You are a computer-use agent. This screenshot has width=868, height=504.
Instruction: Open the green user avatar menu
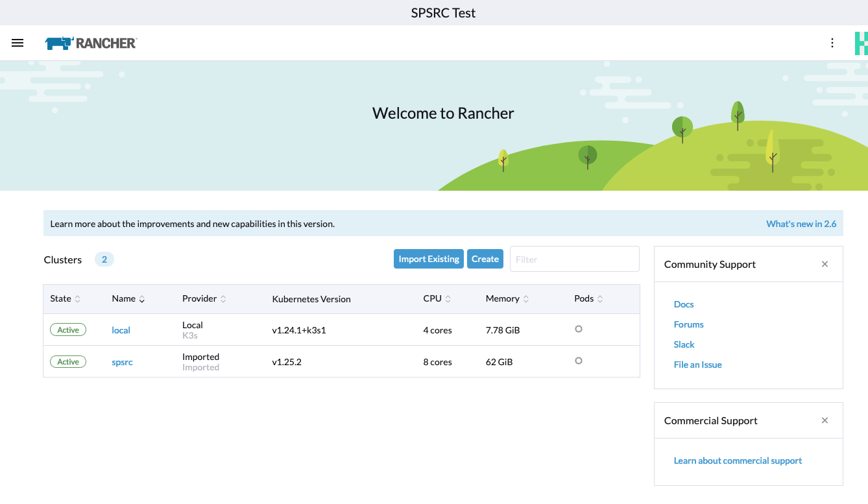coord(862,43)
